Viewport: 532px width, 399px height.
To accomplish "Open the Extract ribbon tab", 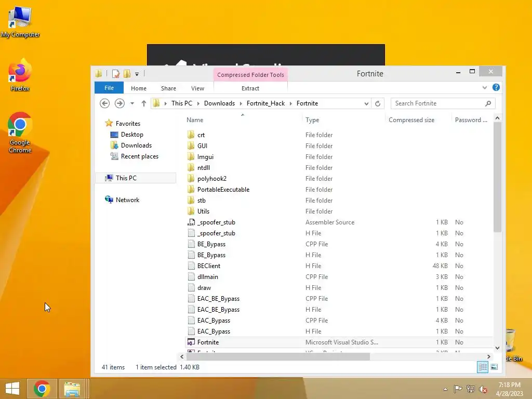I will 250,88.
